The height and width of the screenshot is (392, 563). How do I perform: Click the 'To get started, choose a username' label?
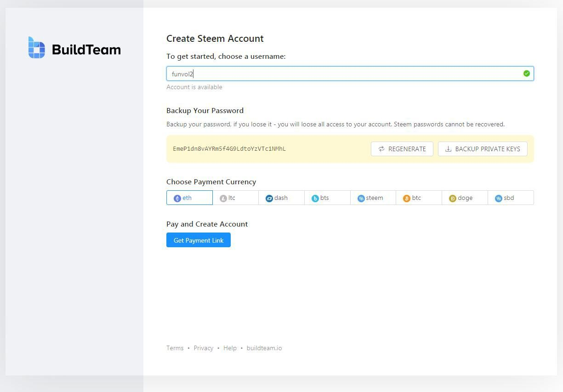click(226, 57)
